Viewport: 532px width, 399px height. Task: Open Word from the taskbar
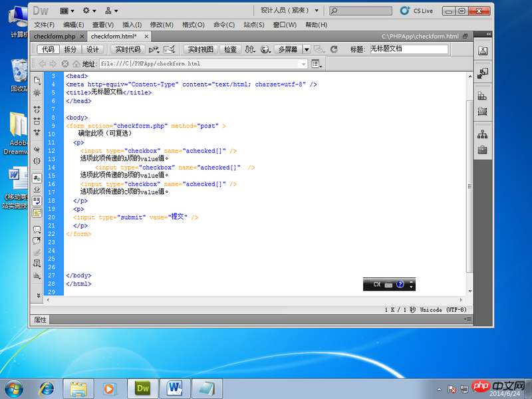click(x=175, y=388)
